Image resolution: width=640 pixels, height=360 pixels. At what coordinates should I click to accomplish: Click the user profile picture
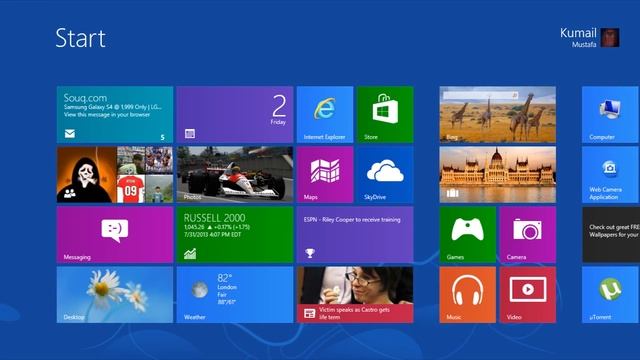click(610, 38)
